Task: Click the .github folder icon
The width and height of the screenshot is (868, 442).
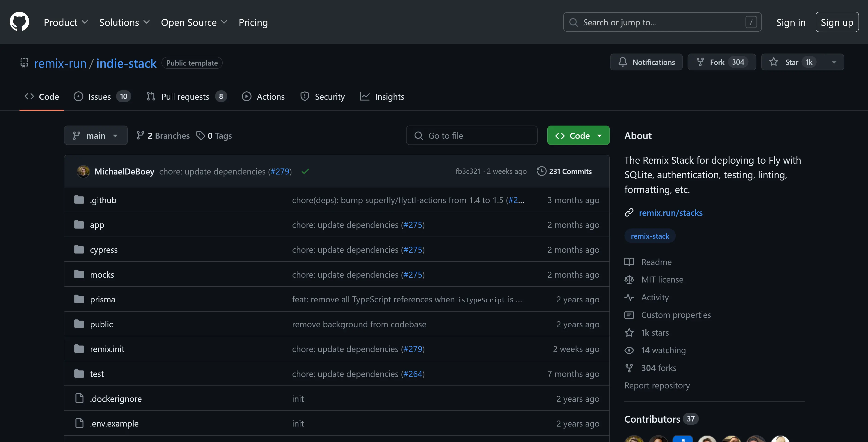Action: click(x=79, y=200)
